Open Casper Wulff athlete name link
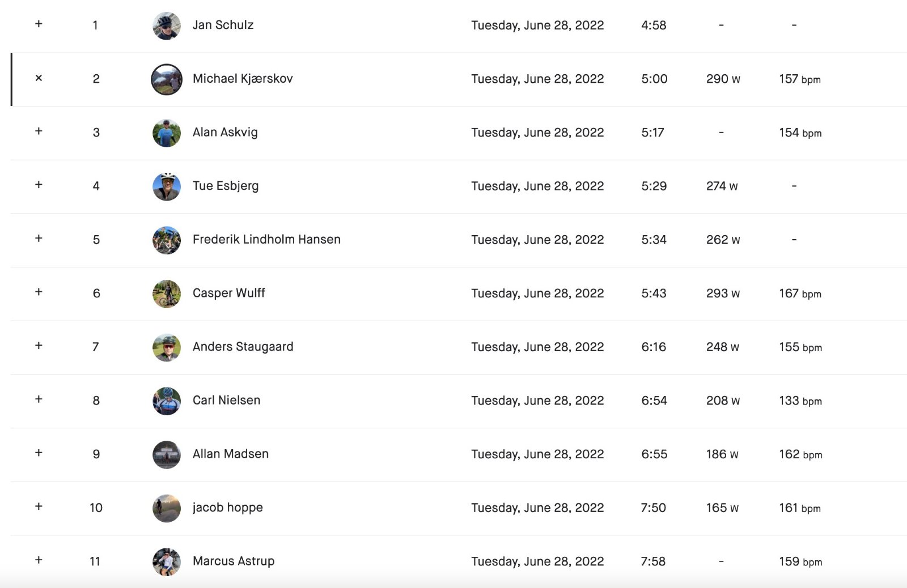This screenshot has width=907, height=588. click(x=229, y=293)
